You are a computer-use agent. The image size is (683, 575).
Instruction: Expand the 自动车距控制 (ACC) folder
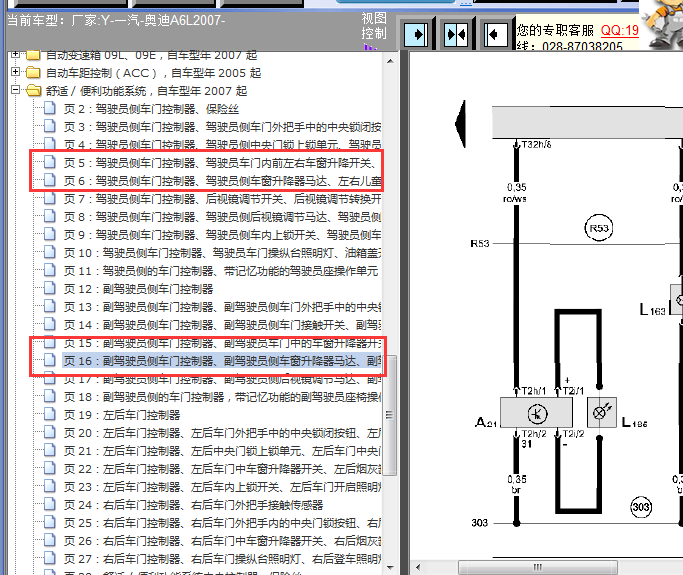click(x=15, y=71)
